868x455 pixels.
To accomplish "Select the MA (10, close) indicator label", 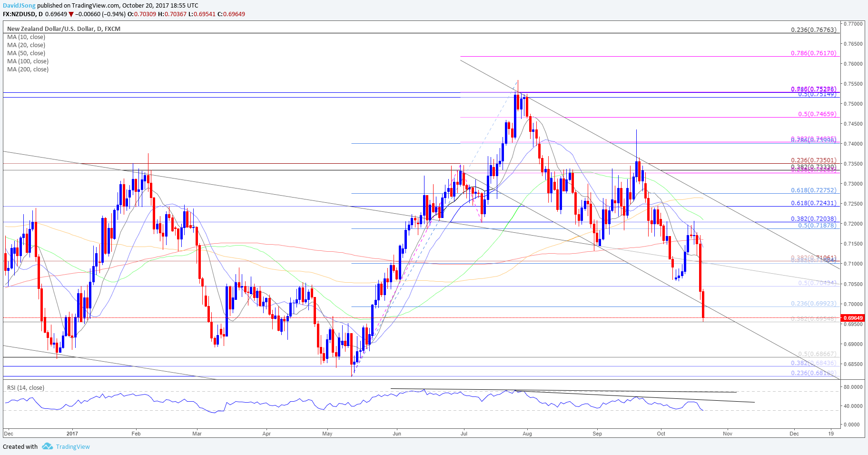I will coord(26,37).
